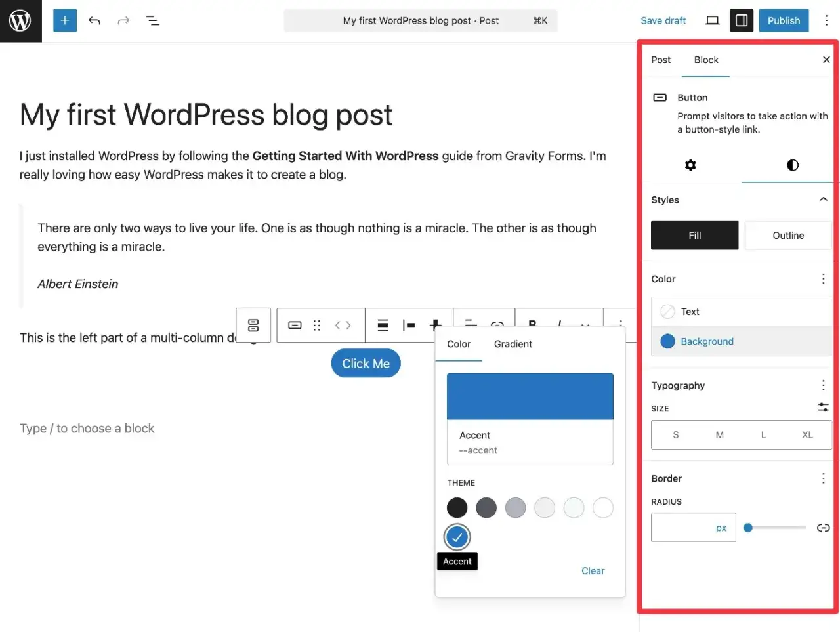The width and height of the screenshot is (840, 632).
Task: Click Save draft
Action: click(x=663, y=20)
